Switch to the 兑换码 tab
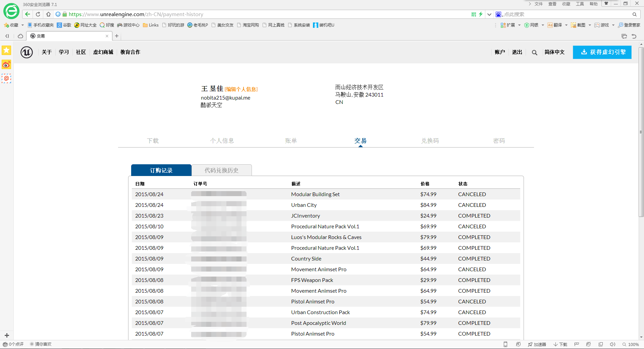 (x=430, y=141)
